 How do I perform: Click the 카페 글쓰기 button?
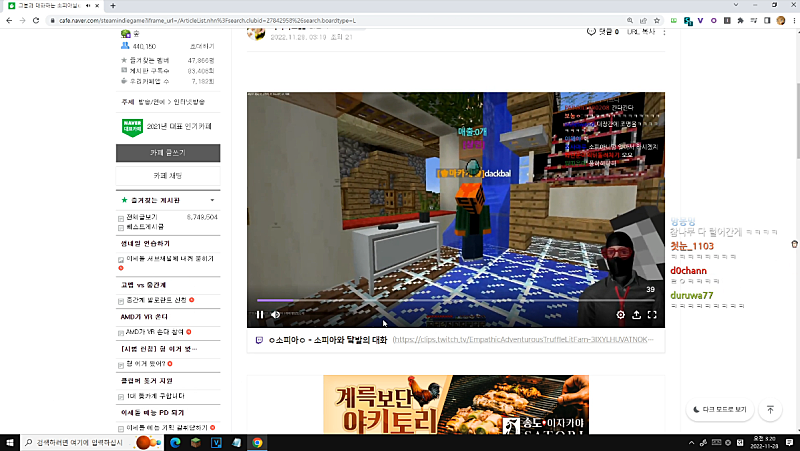coord(168,153)
